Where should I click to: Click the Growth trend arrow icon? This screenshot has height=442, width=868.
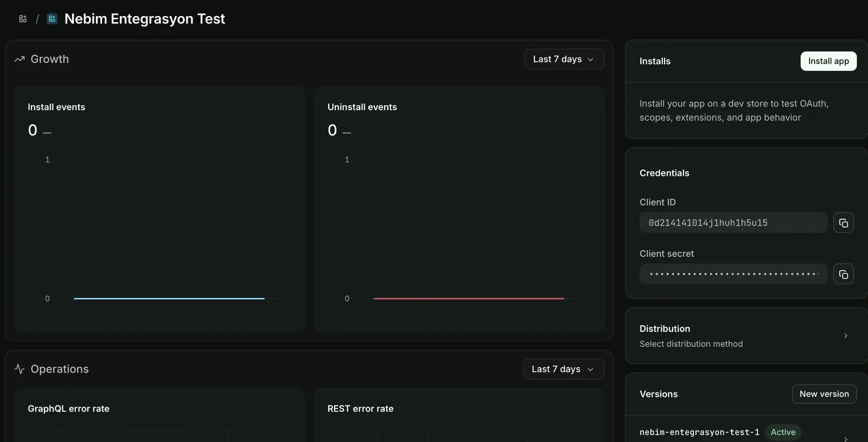point(20,59)
